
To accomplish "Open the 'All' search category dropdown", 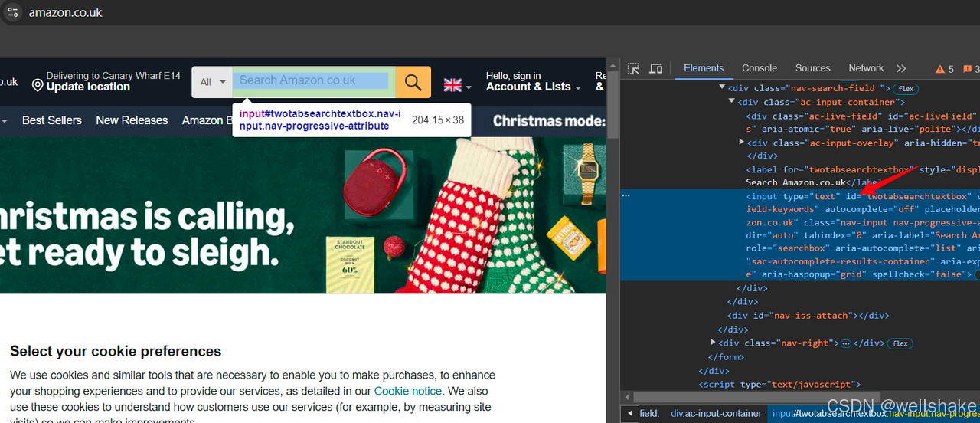I will tap(212, 82).
